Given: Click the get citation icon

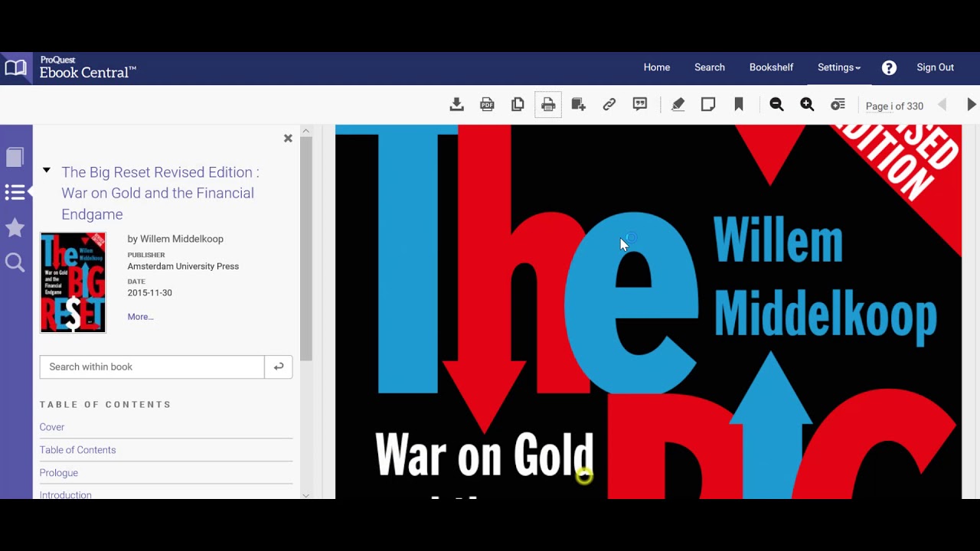Looking at the screenshot, I should [x=640, y=105].
